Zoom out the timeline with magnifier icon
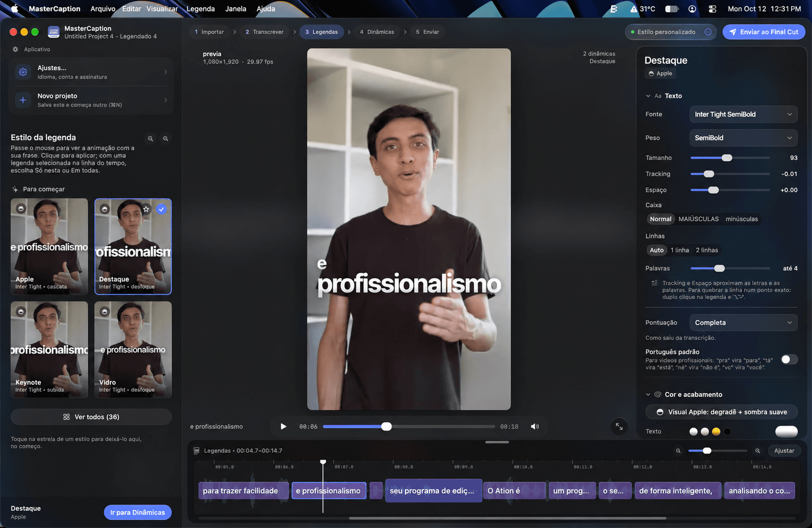This screenshot has width=812, height=528. click(x=678, y=451)
